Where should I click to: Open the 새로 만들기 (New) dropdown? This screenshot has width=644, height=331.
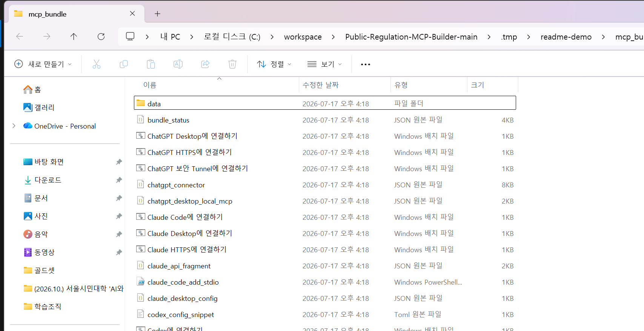43,64
